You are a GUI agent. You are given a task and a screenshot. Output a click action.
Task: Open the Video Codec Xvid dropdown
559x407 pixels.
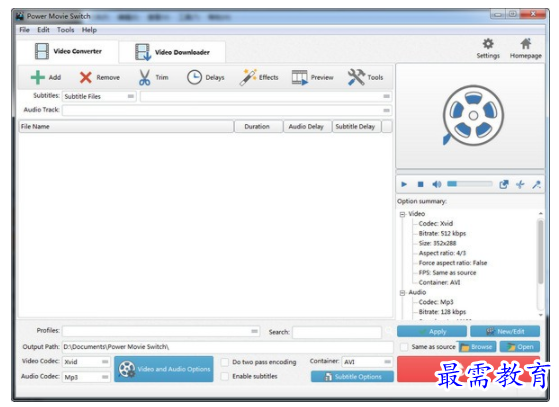86,362
